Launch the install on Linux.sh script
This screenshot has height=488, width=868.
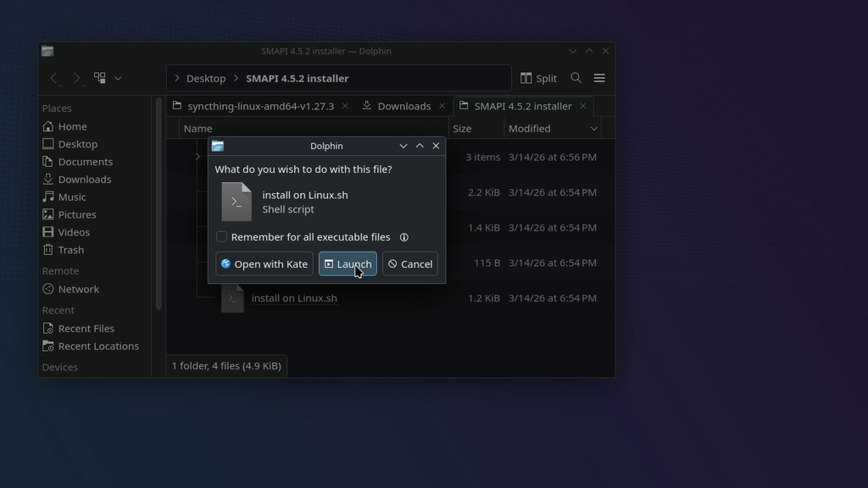click(x=348, y=264)
